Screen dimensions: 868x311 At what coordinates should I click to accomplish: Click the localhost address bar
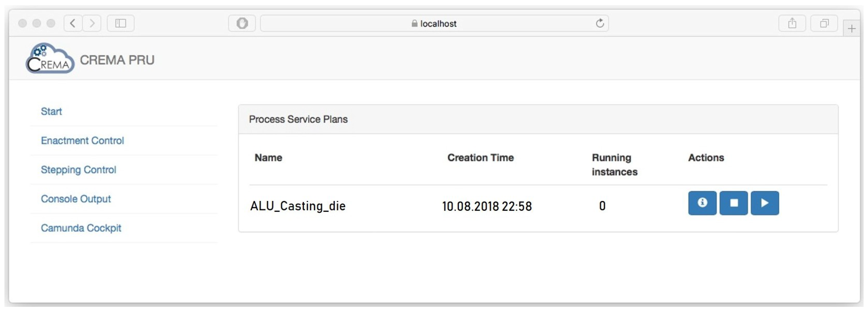click(434, 23)
